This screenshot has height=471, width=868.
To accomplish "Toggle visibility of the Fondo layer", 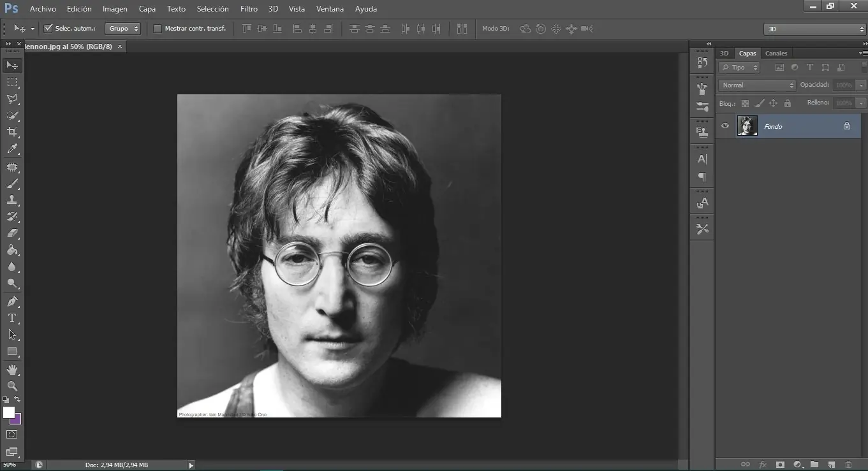I will pyautogui.click(x=725, y=126).
